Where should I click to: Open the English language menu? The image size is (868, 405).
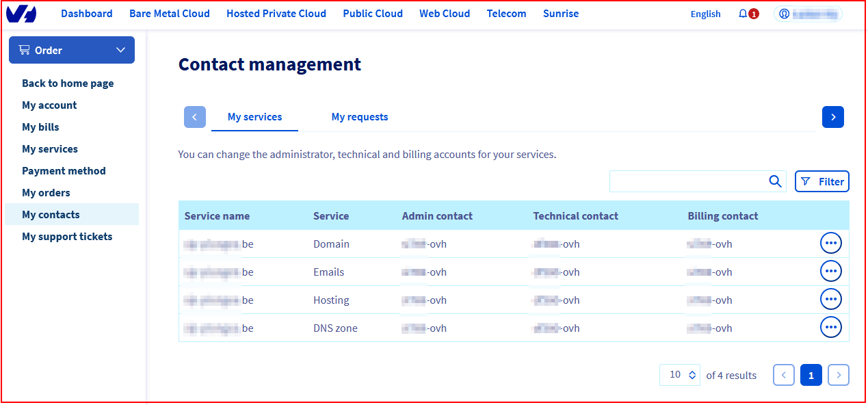tap(705, 14)
